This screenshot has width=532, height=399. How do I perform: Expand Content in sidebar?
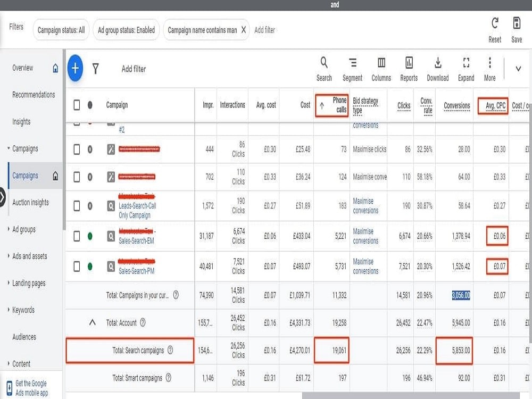pos(9,363)
